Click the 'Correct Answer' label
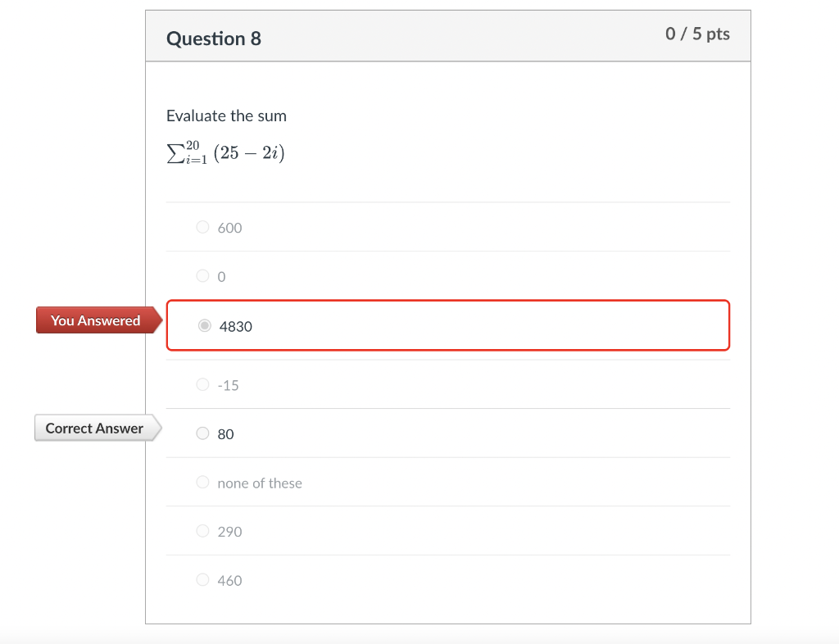Screen dimensions: 839x644 (x=94, y=428)
